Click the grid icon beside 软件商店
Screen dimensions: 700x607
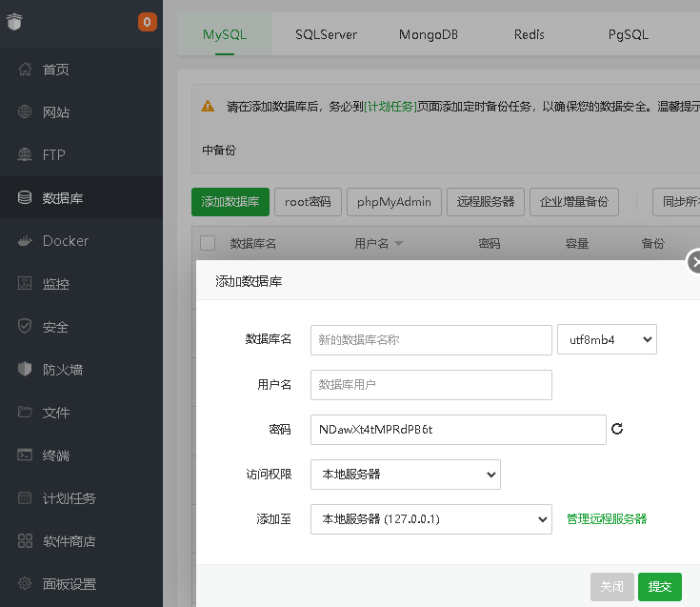[25, 540]
